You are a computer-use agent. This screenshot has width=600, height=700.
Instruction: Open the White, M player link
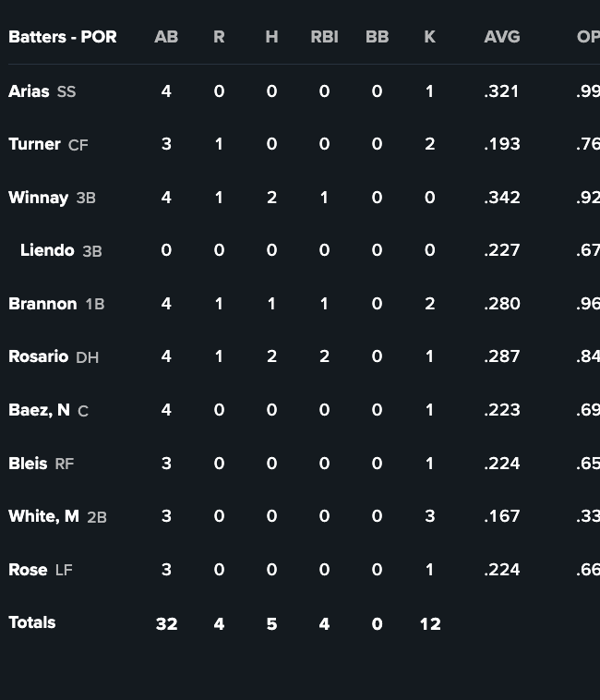pyautogui.click(x=43, y=516)
